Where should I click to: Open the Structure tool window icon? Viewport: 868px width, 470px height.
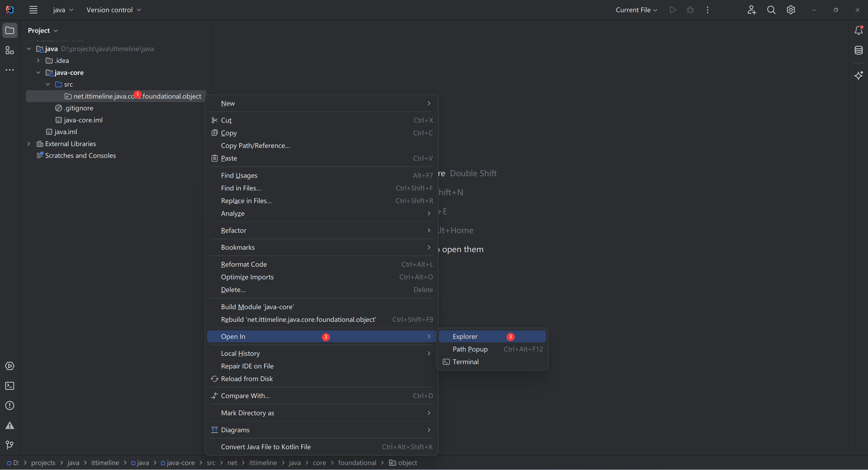click(10, 50)
